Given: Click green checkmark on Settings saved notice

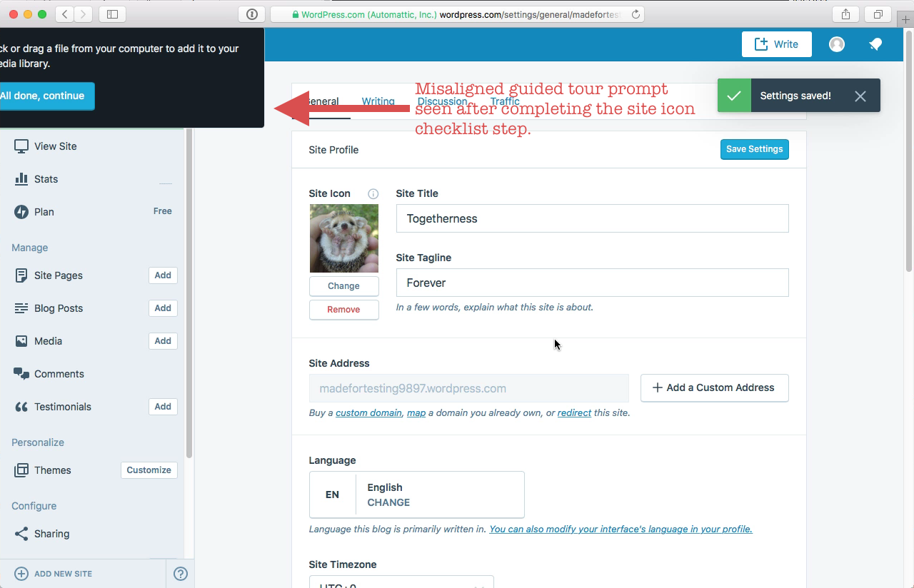Looking at the screenshot, I should pyautogui.click(x=734, y=96).
